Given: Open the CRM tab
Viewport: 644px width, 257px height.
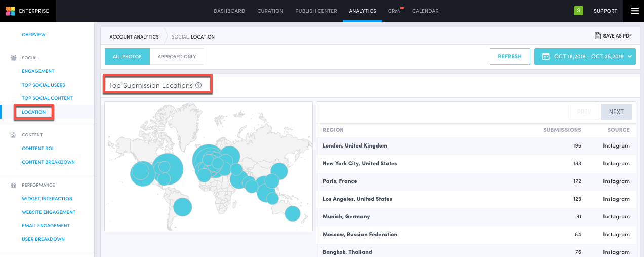Looking at the screenshot, I should pyautogui.click(x=394, y=11).
